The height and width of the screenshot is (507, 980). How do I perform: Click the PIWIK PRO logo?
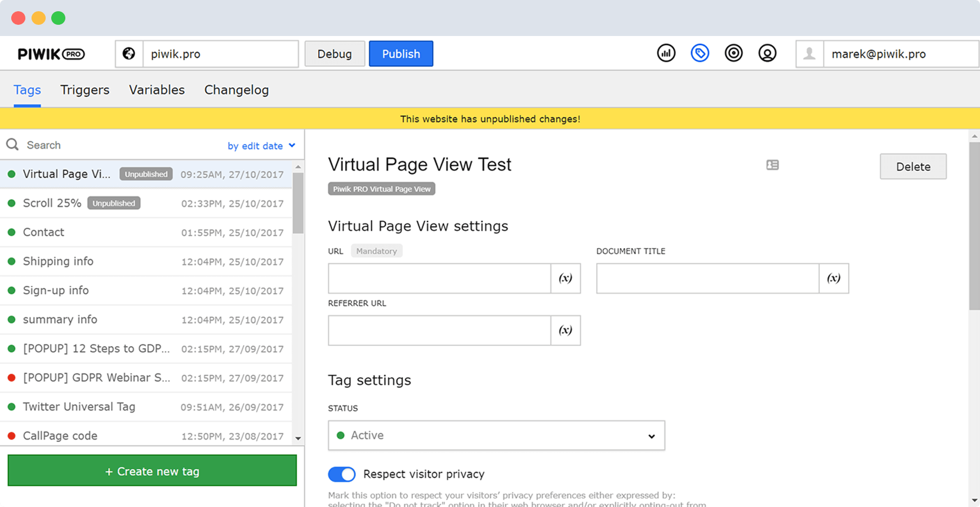pyautogui.click(x=51, y=54)
